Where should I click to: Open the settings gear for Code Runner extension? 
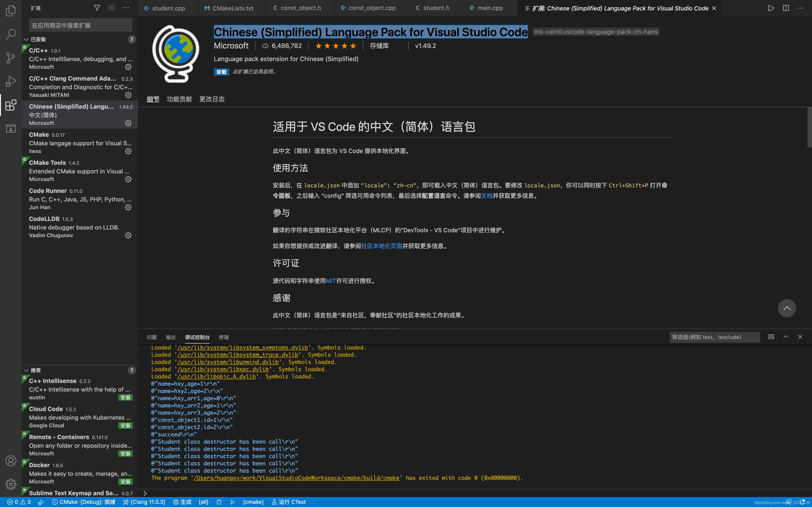(x=128, y=207)
